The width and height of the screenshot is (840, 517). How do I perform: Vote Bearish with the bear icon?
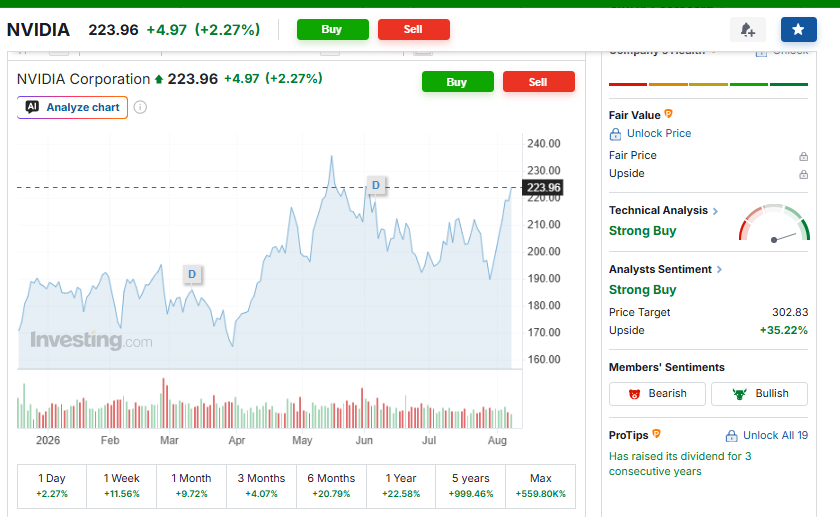(657, 394)
